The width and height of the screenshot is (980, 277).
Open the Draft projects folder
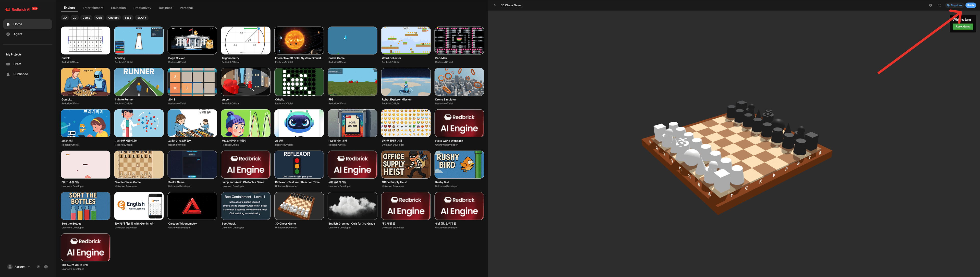[17, 64]
